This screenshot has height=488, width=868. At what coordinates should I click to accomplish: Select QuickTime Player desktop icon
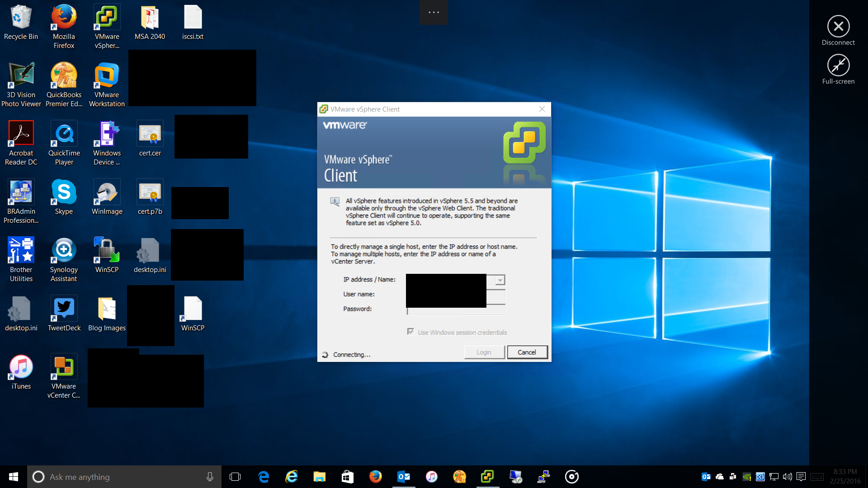[64, 143]
